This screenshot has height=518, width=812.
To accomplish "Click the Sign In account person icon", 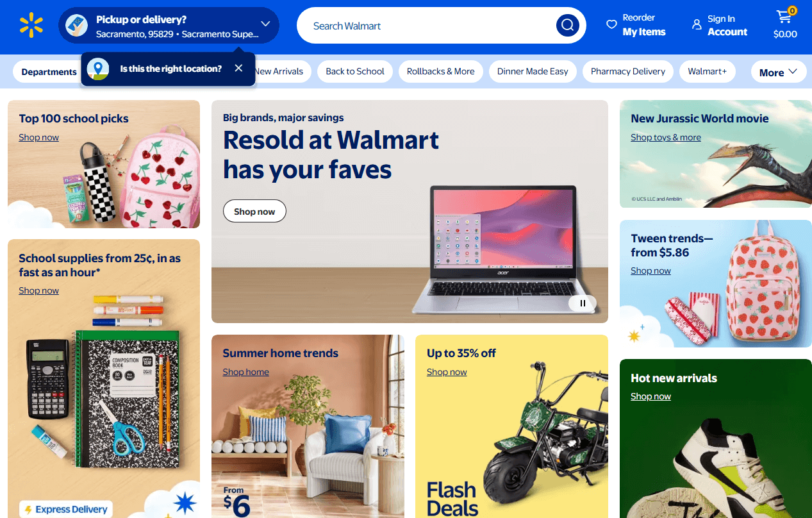I will [x=697, y=25].
